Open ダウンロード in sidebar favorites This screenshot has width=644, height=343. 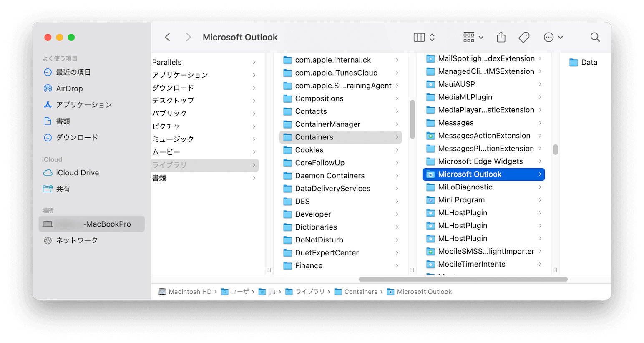click(x=91, y=137)
